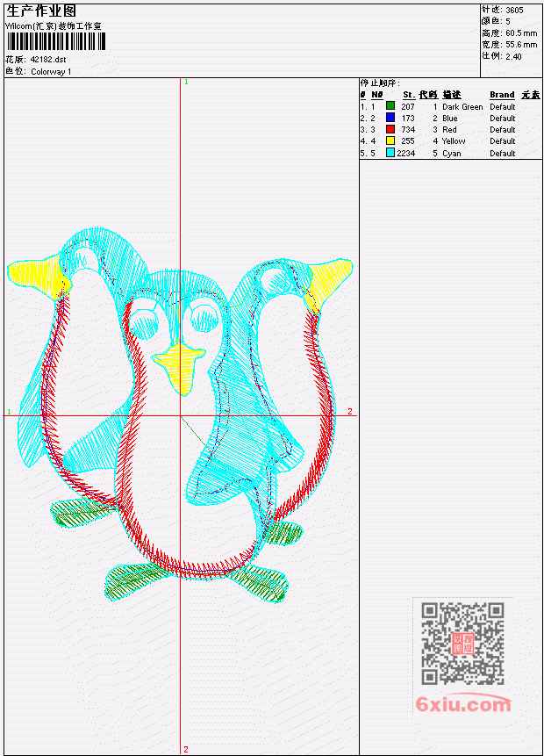Click 'Default' brand in Yellow row

coord(503,141)
